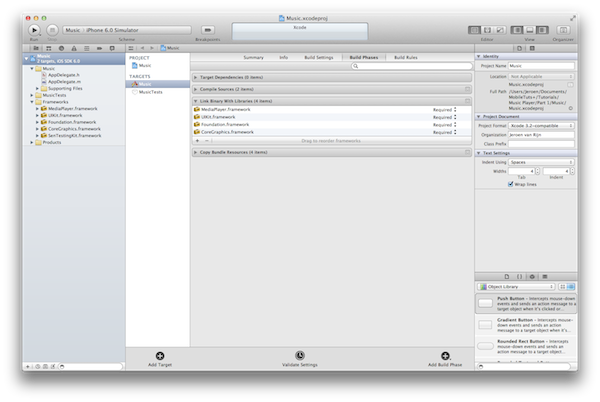Click the Stop button in toolbar
Screen dimensions: 600x402
tap(52, 30)
